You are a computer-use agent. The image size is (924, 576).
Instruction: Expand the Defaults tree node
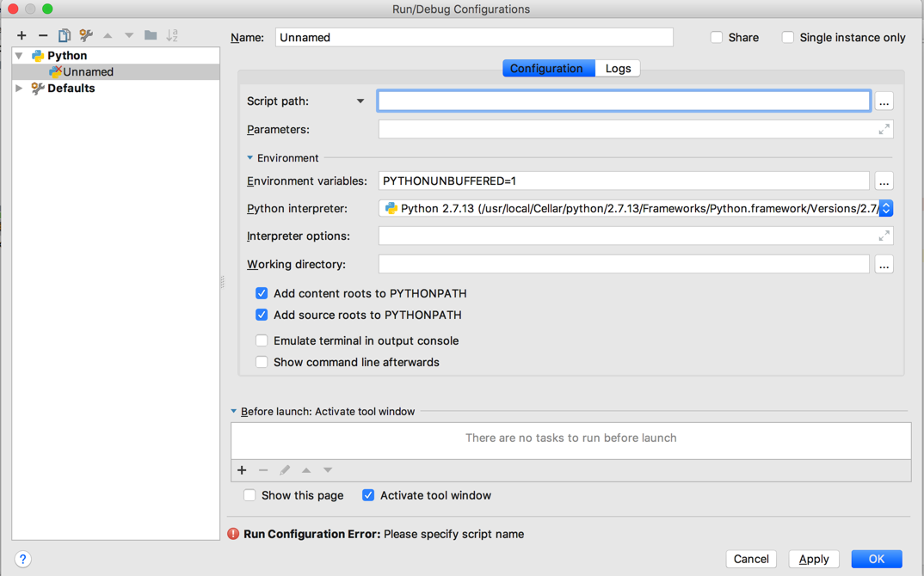[20, 88]
